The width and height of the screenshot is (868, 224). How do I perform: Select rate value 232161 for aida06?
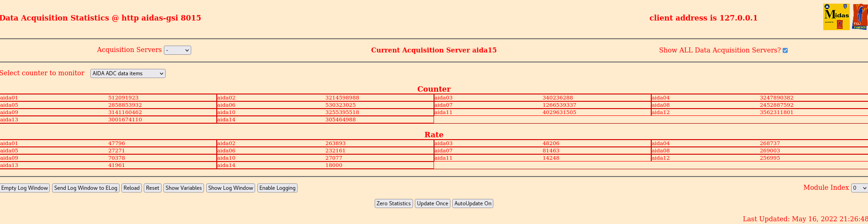pyautogui.click(x=335, y=151)
